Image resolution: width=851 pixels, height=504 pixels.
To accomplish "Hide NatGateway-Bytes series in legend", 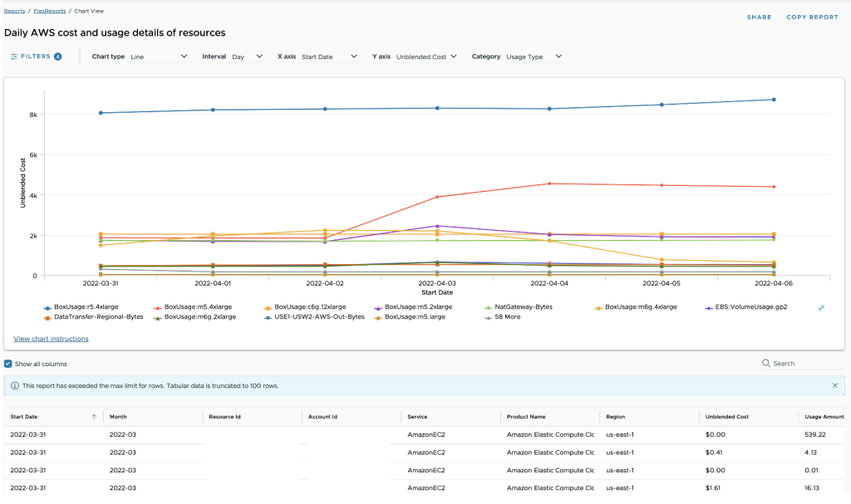I will pyautogui.click(x=522, y=306).
